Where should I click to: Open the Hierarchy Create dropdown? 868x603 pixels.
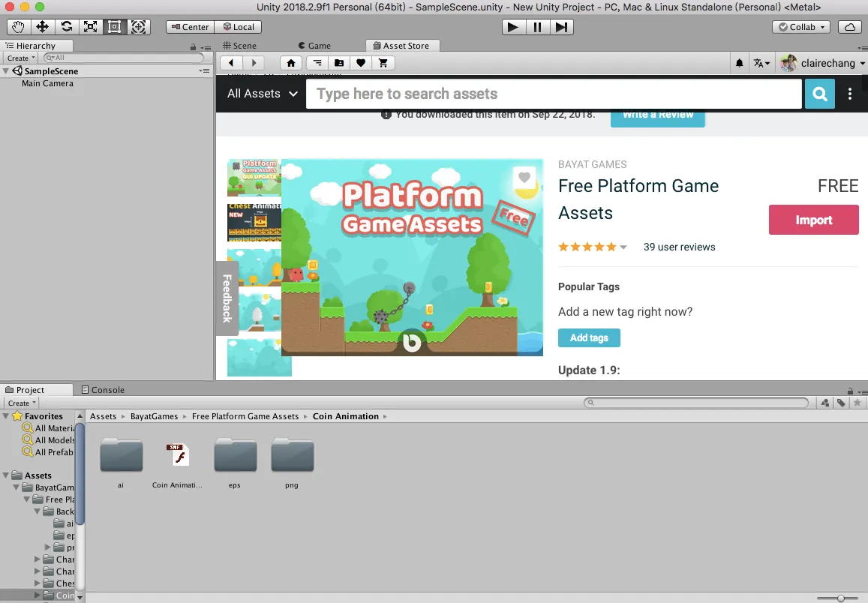pyautogui.click(x=21, y=58)
